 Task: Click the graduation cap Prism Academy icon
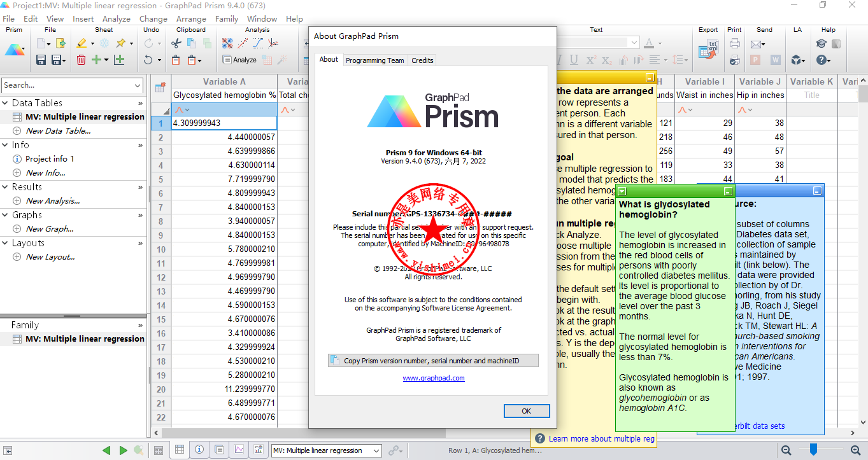pos(822,43)
